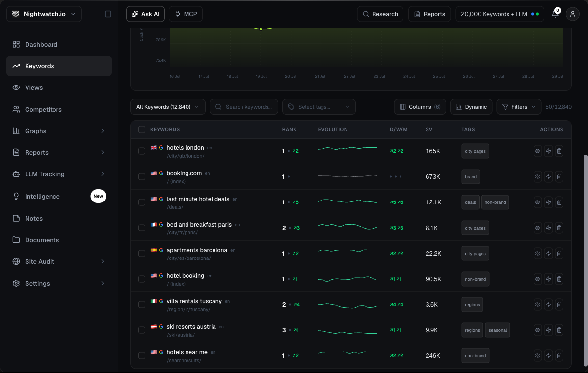Expand the Graphs sidebar section
Screen dimensions: 588x373
click(x=103, y=131)
